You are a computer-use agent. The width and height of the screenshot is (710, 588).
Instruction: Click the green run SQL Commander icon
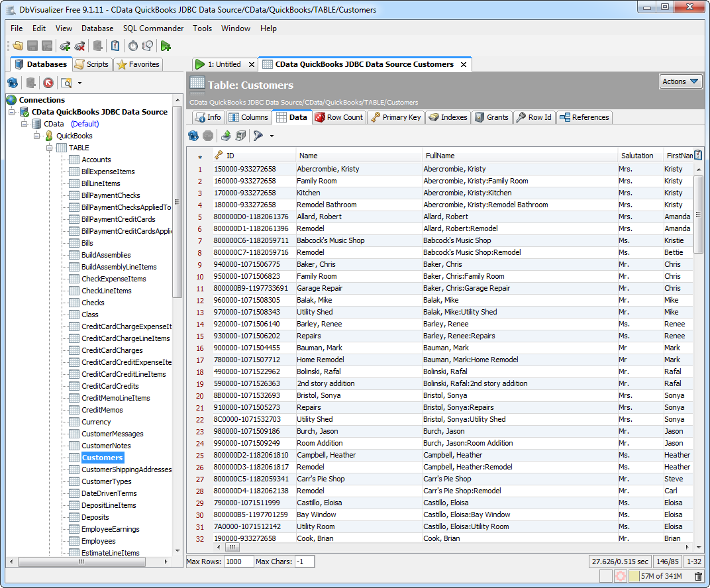point(166,46)
